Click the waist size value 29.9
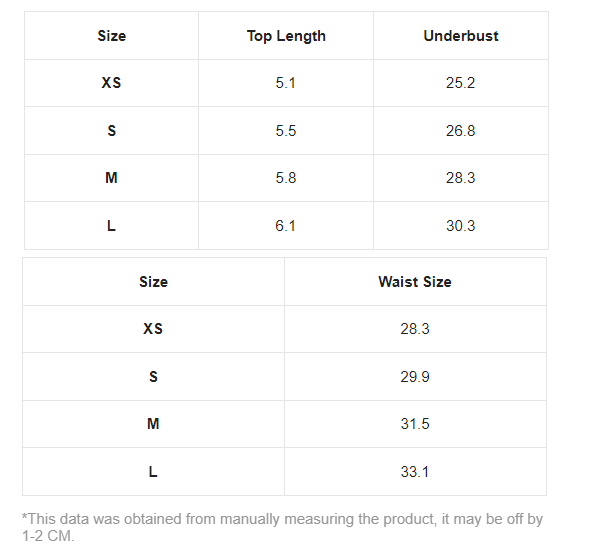Viewport: 610px width, 553px height. [x=414, y=377]
